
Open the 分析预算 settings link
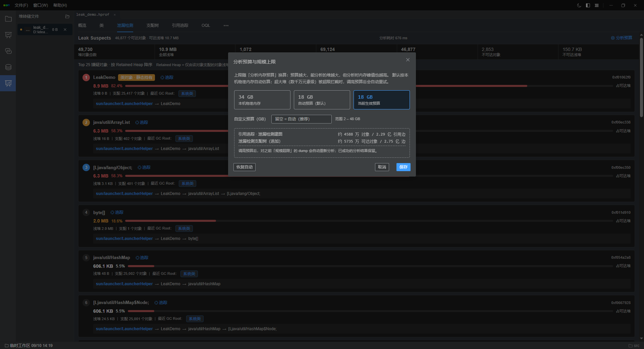[x=622, y=38]
